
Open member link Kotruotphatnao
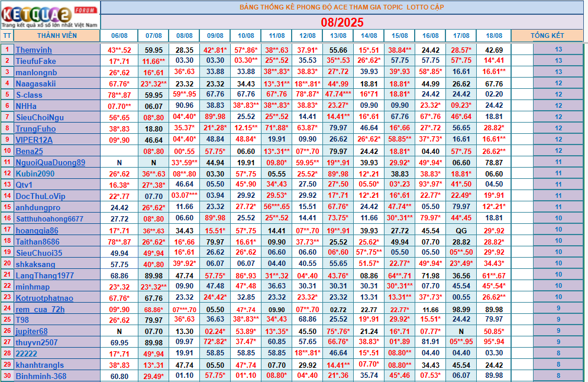tap(44, 298)
